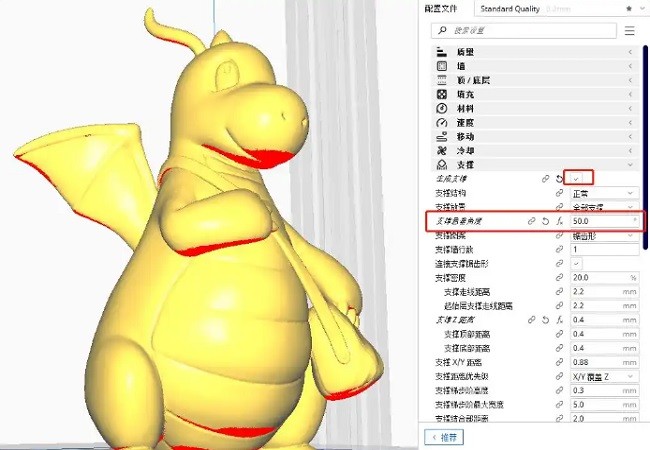
Task: Click the link icon of 支撑 Z 距离
Action: pos(531,320)
